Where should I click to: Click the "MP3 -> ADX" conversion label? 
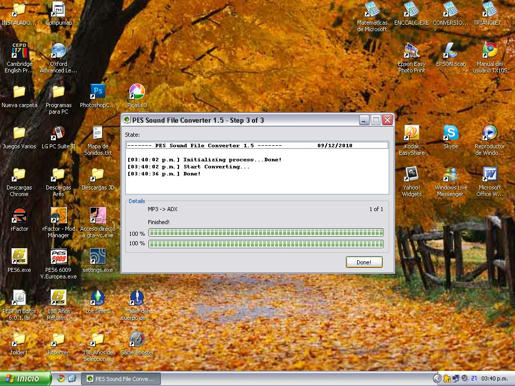pos(163,209)
